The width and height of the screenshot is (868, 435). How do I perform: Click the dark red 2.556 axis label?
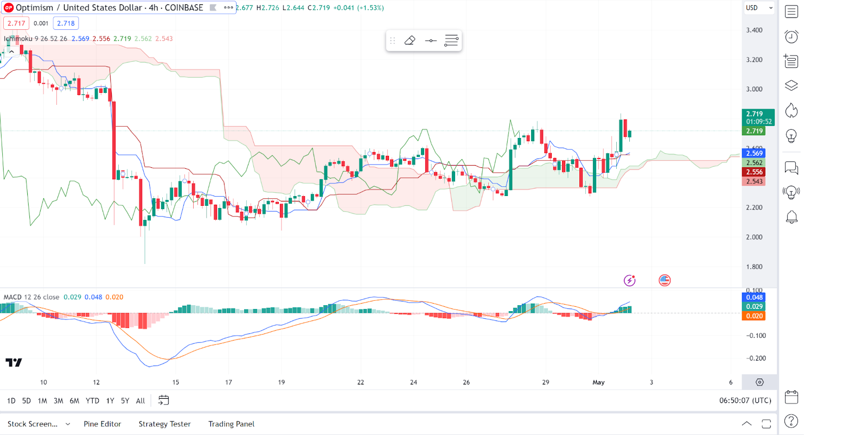[754, 172]
